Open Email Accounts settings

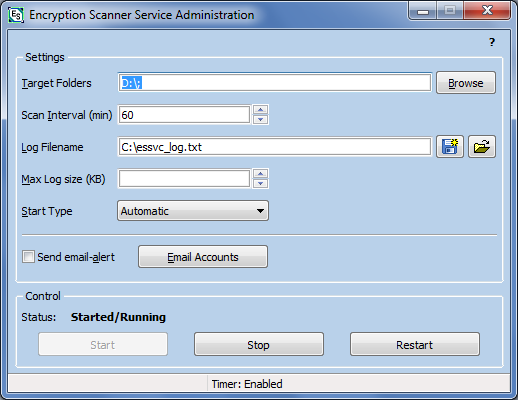pyautogui.click(x=203, y=257)
